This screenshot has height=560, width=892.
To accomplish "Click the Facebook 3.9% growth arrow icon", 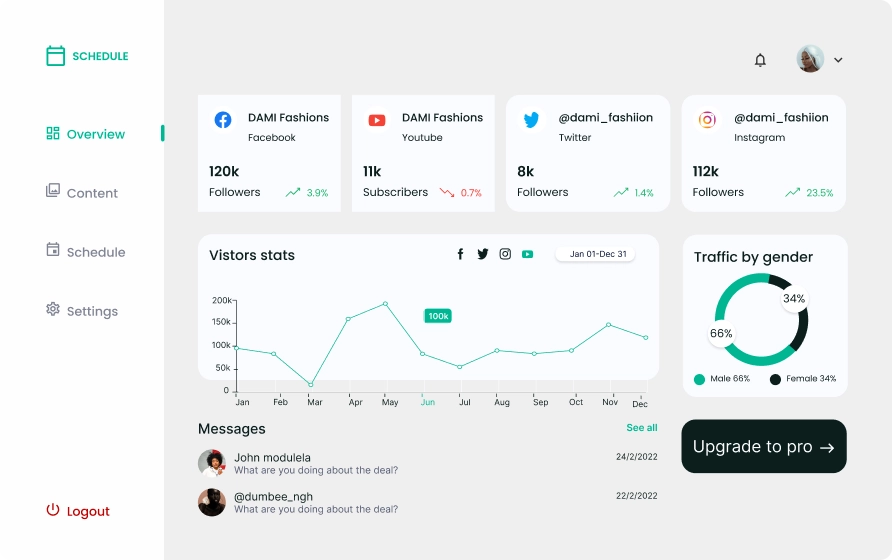I will click(x=293, y=192).
